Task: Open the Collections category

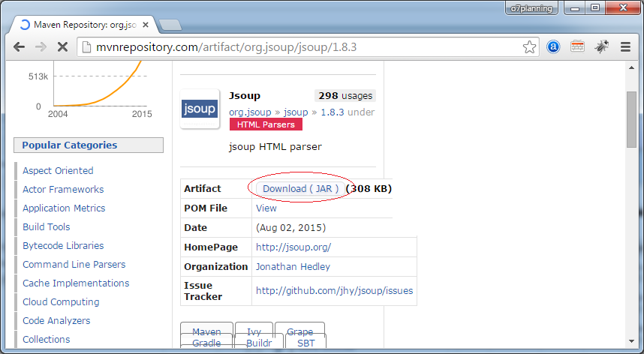Action: point(47,339)
